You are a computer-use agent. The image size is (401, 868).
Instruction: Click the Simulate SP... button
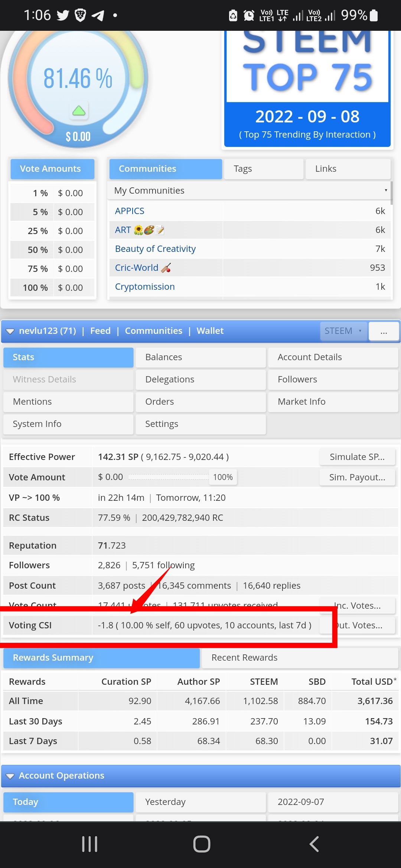point(357,457)
